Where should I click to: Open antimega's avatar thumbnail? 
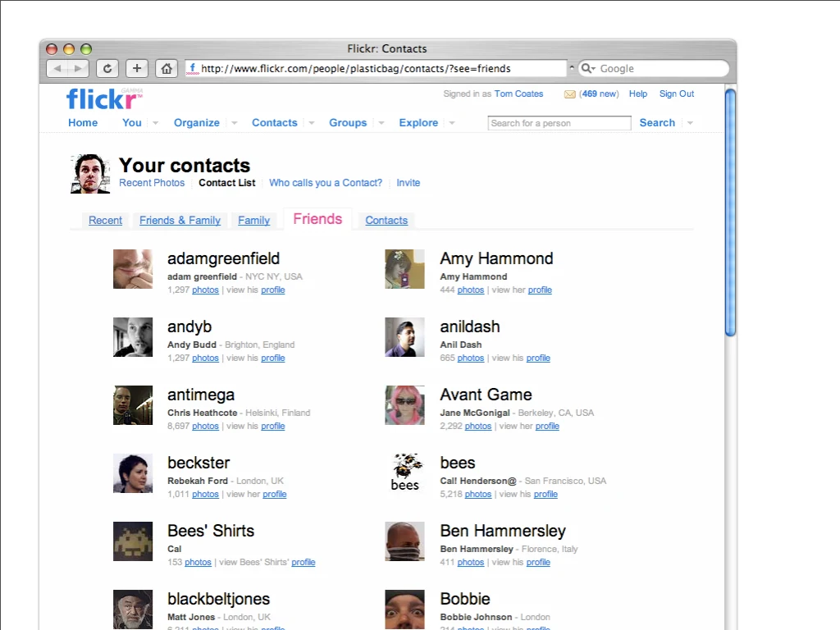(x=133, y=405)
